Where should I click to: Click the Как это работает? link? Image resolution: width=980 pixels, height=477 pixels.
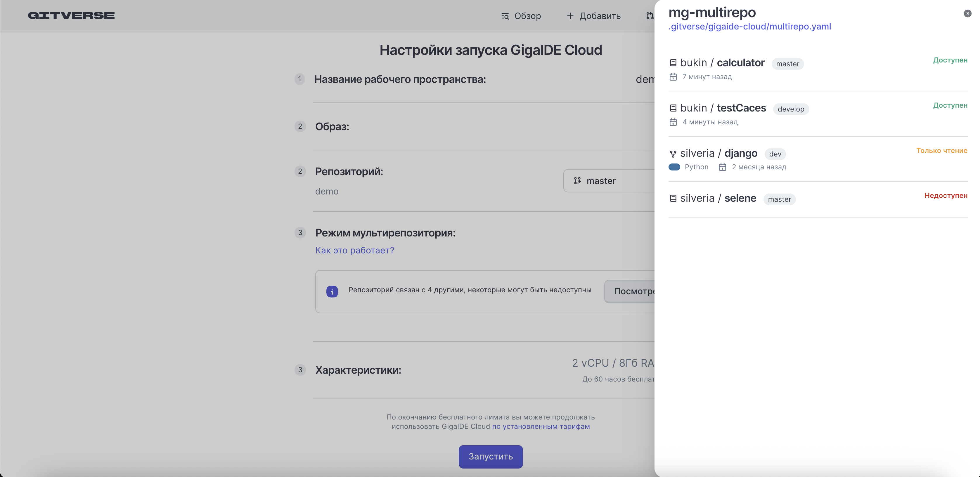point(354,250)
